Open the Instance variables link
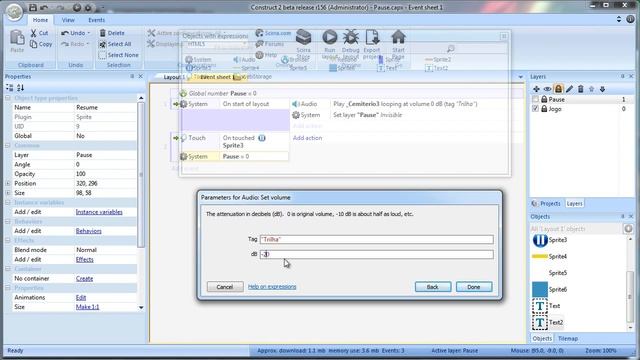The height and width of the screenshot is (360, 640). [99, 212]
